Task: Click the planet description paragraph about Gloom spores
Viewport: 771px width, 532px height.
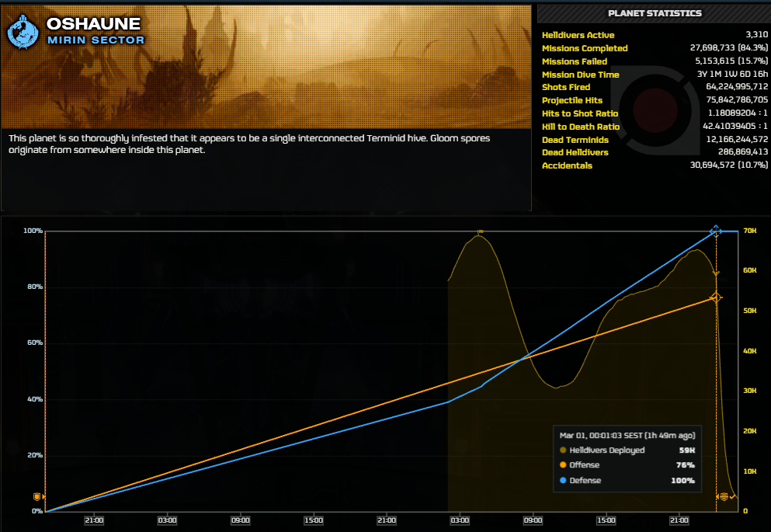Action: (249, 144)
